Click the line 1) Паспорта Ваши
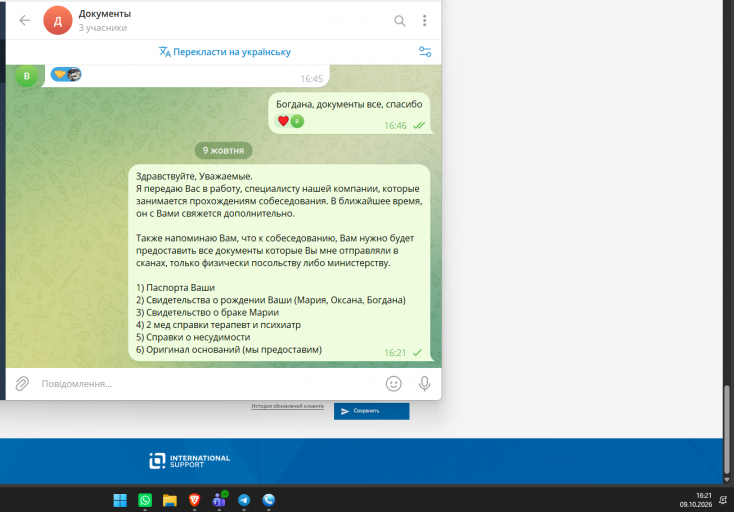The image size is (734, 512). point(176,288)
